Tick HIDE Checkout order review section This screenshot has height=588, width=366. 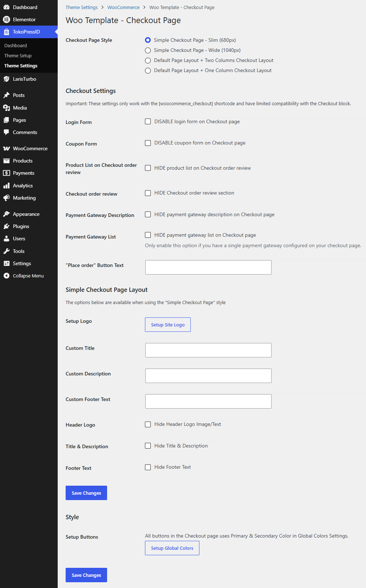[148, 193]
